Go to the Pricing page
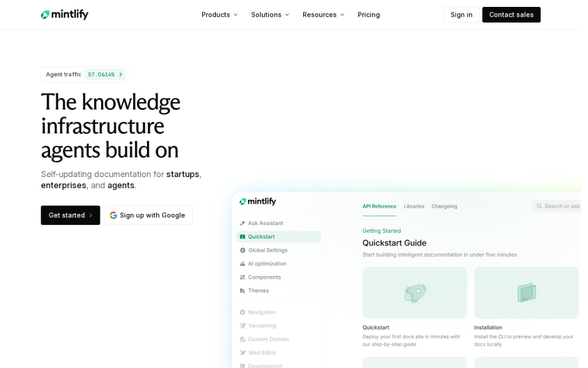588x368 pixels. pos(369,14)
